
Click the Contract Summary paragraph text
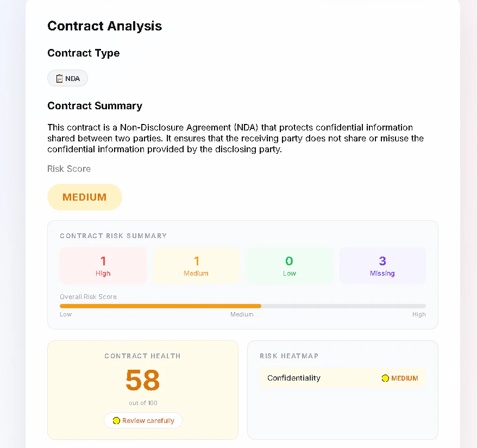(235, 138)
